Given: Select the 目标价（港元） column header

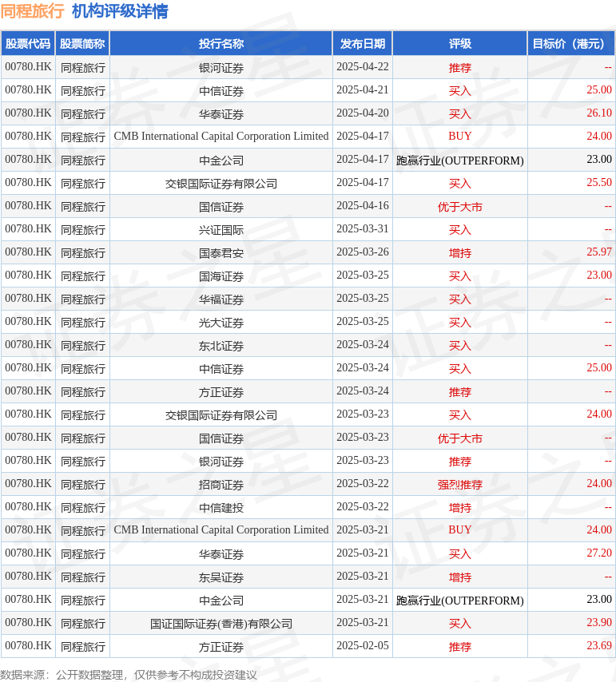Looking at the screenshot, I should 570,43.
